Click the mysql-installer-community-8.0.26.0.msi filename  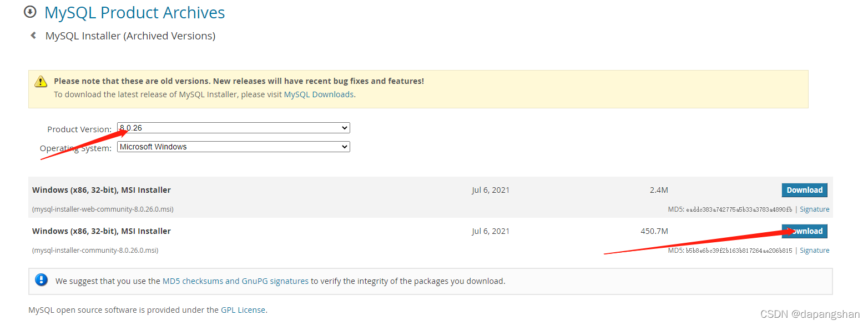[x=95, y=251]
